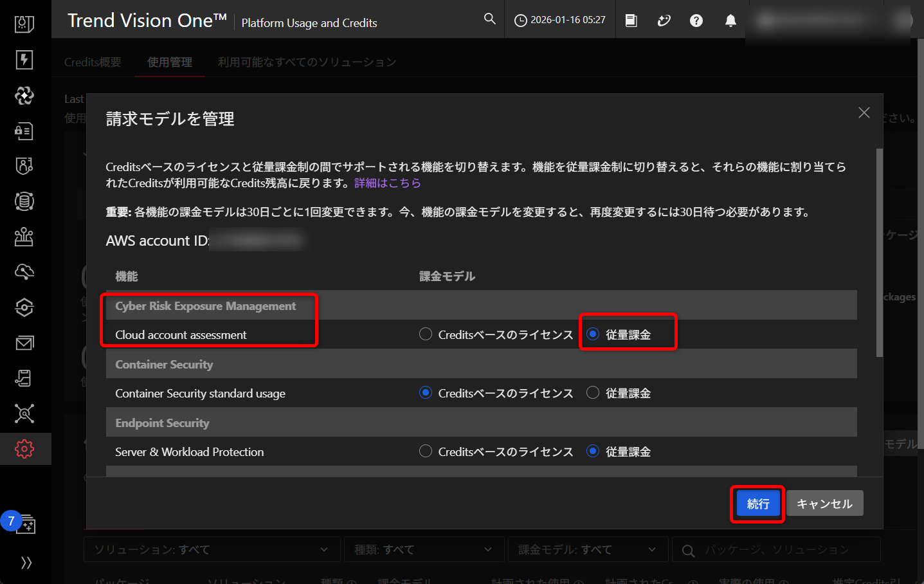The height and width of the screenshot is (584, 924).
Task: Open the 課金モデル: すべて filter dropdown
Action: pyautogui.click(x=588, y=549)
